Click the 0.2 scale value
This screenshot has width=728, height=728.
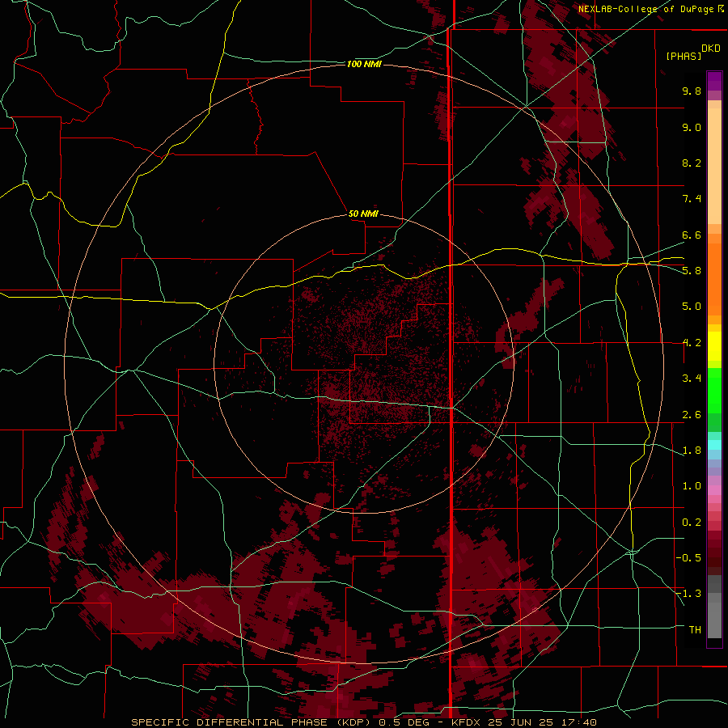(692, 523)
